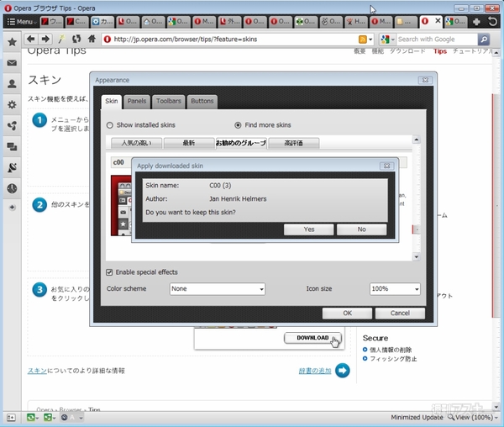
Task: Close the Appearance dialog with X
Action: pos(425,80)
